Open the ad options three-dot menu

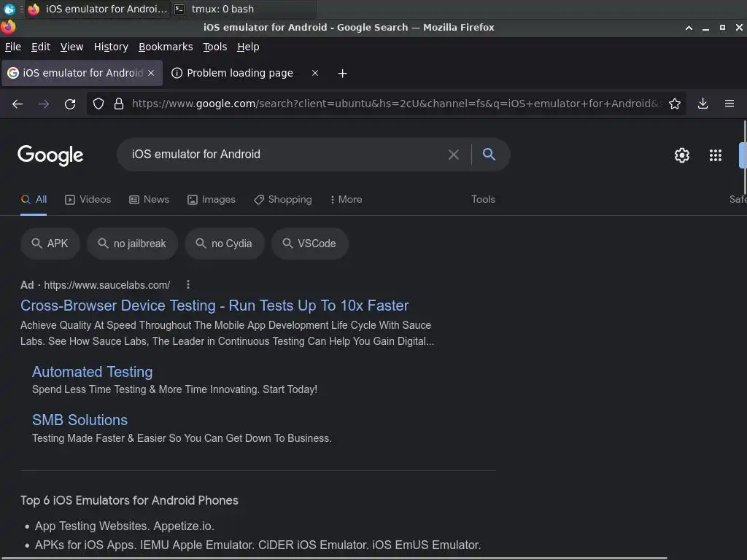(x=188, y=285)
